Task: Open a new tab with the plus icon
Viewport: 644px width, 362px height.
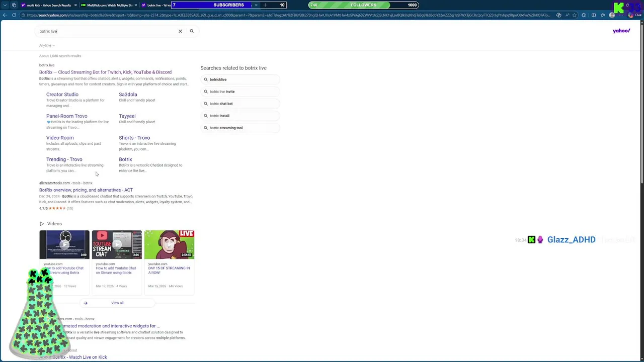Action: point(265,5)
